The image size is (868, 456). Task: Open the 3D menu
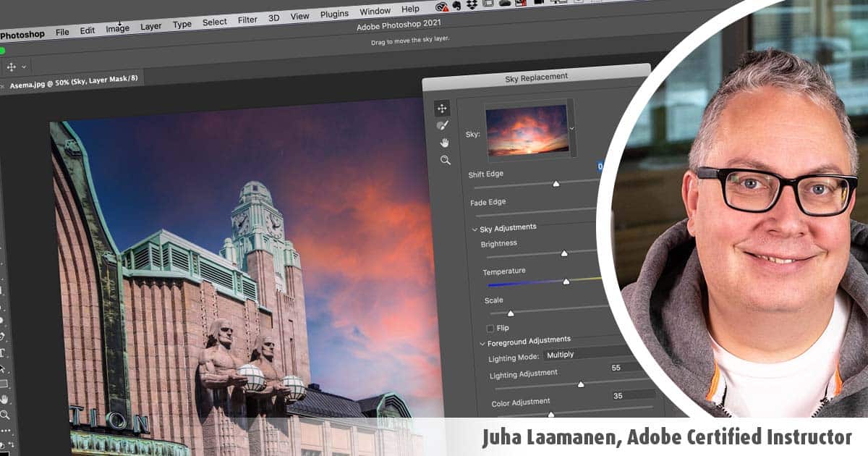[x=273, y=18]
